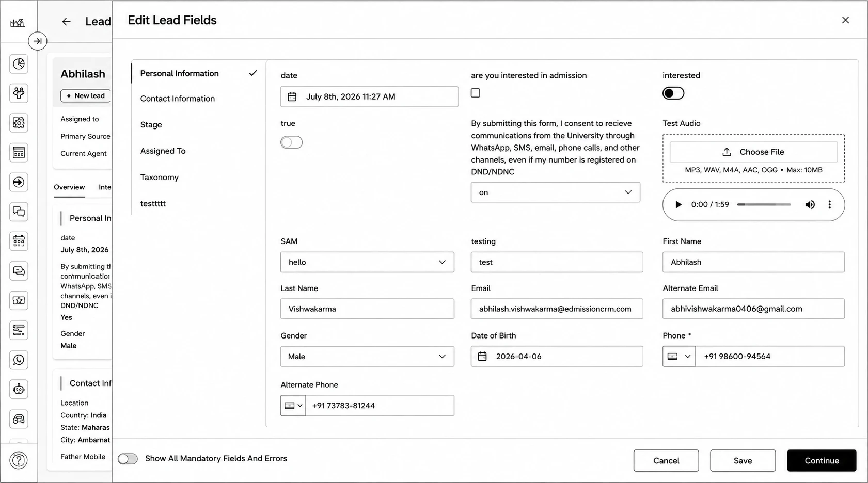Open the WhatsApp sidebar icon

pyautogui.click(x=19, y=360)
